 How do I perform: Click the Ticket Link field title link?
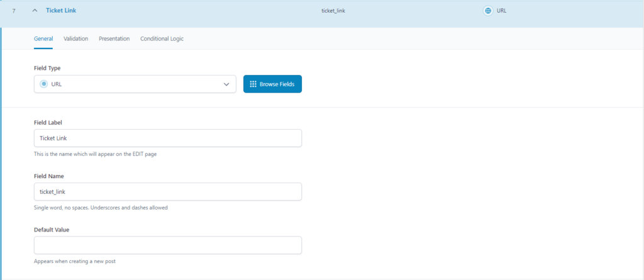point(61,11)
